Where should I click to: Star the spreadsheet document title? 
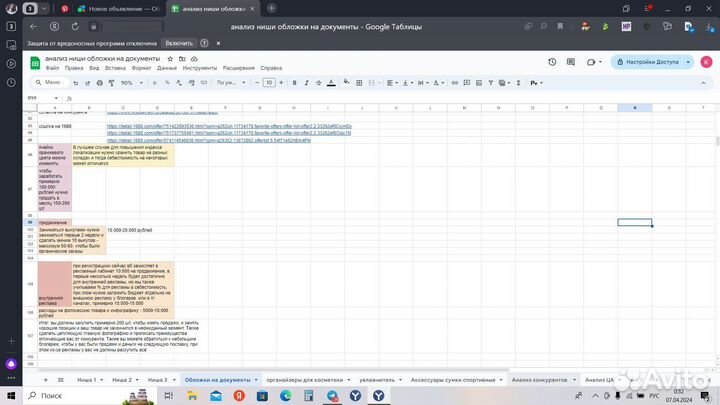pos(171,59)
